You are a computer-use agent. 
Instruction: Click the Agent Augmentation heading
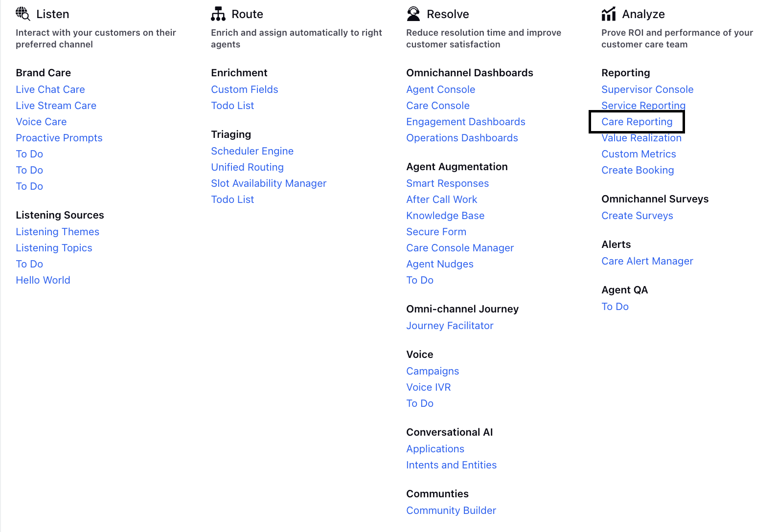[x=457, y=167]
